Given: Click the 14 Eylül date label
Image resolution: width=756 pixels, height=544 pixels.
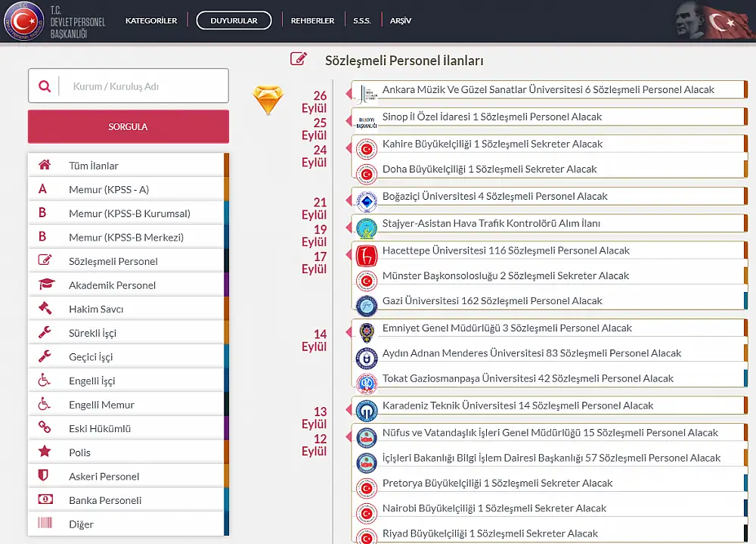Looking at the screenshot, I should 314,340.
